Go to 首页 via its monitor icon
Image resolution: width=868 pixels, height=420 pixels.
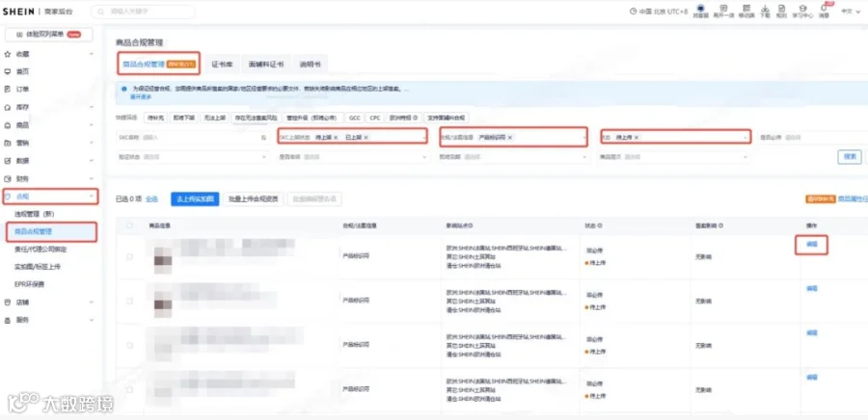pyautogui.click(x=7, y=72)
